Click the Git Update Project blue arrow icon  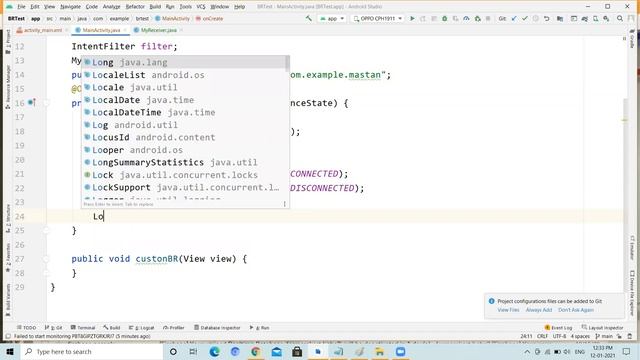(x=514, y=18)
